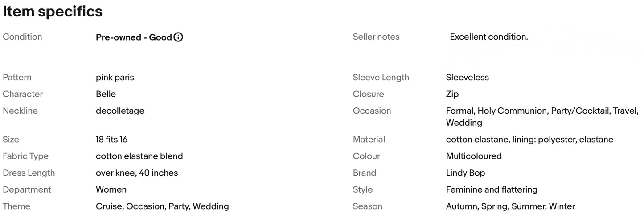Viewport: 644px width, 222px height.
Task: Click the "Cruise, Occasion, Party, Wedding" theme value
Action: click(162, 206)
